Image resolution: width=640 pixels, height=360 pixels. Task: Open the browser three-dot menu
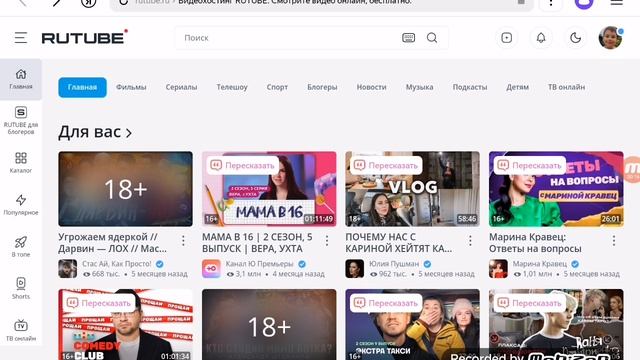(551, 3)
